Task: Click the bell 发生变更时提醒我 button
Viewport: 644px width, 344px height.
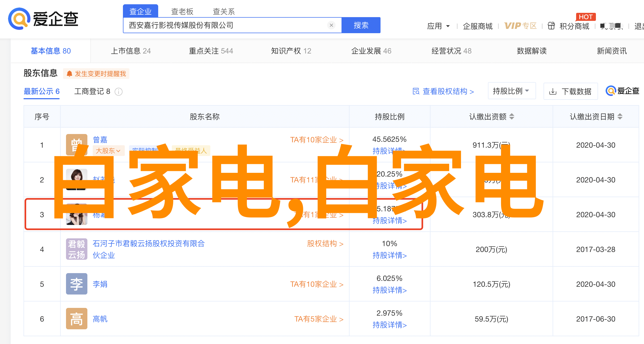Action: tap(96, 74)
